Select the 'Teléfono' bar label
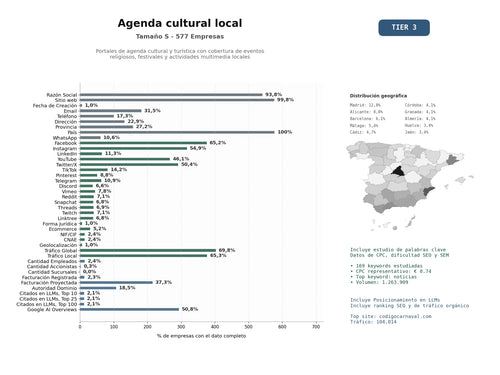The width and height of the screenshot is (500, 375). (67, 116)
